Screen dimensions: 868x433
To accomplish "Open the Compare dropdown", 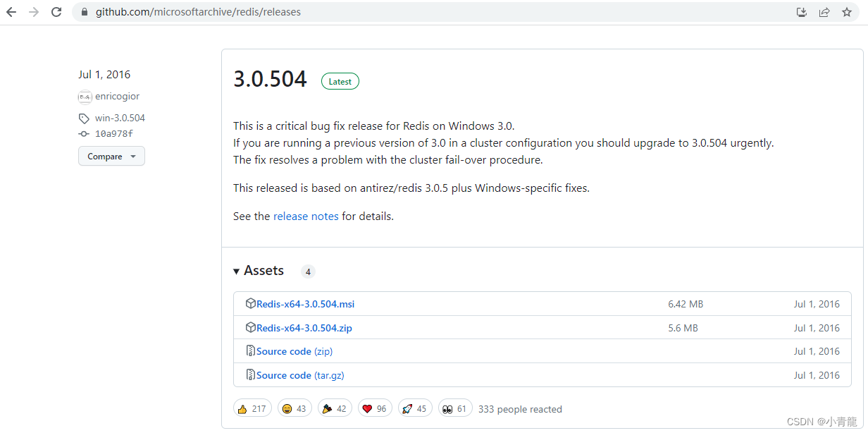I will (x=111, y=157).
